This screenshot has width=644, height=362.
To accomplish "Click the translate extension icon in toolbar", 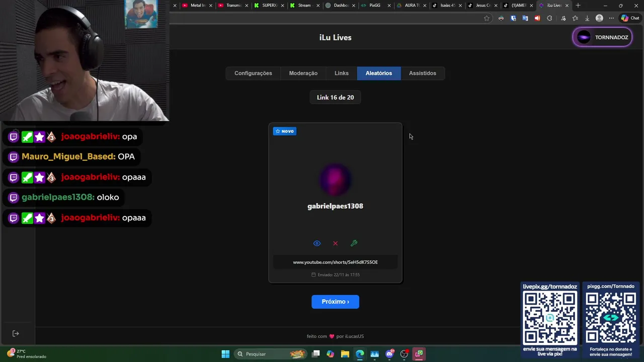I will click(525, 18).
